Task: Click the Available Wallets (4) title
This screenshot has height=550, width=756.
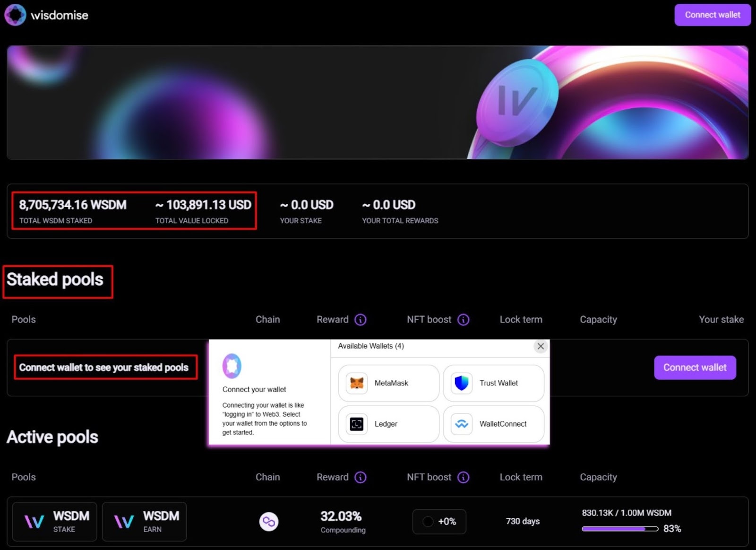Action: coord(371,346)
